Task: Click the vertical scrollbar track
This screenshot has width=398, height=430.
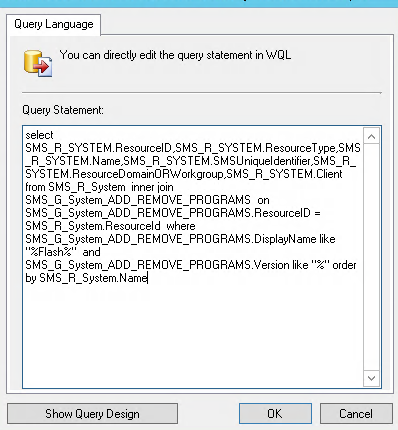Action: 371,257
